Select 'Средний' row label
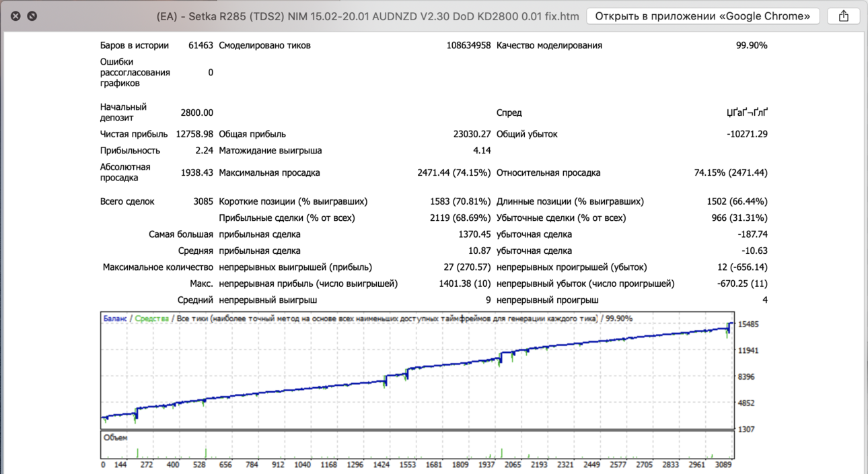This screenshot has width=868, height=474. click(x=195, y=300)
